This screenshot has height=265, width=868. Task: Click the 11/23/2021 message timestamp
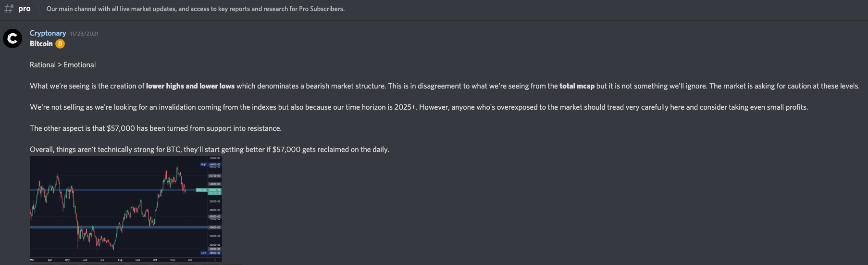(84, 34)
